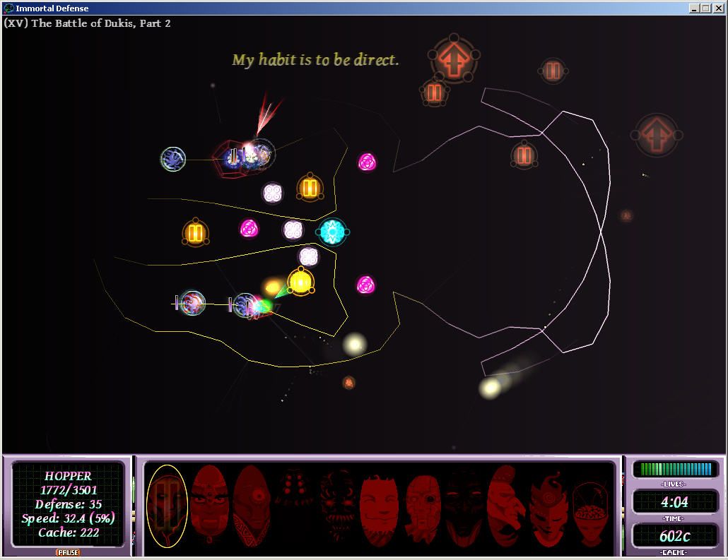The width and height of the screenshot is (728, 560).
Task: Click the 4:04 time display
Action: coord(674,503)
